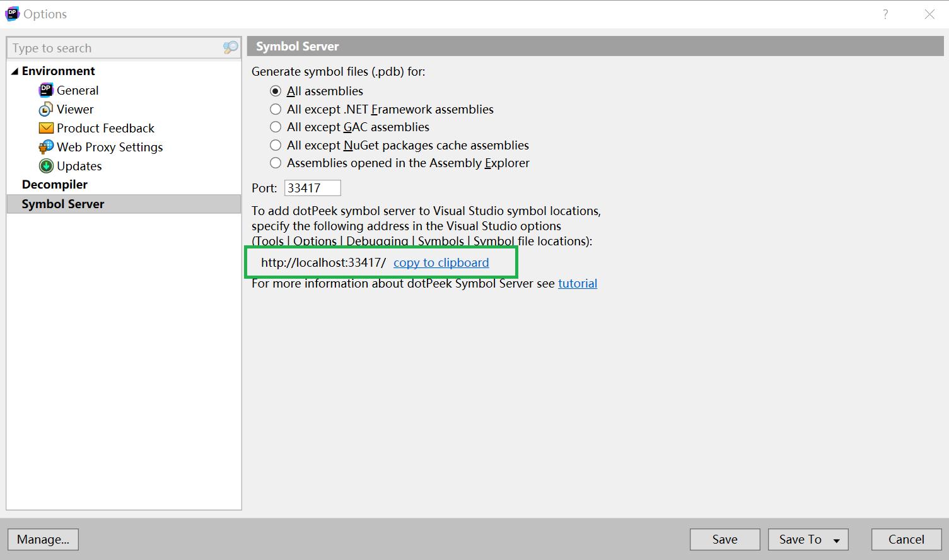
Task: Click the help question mark icon
Action: (885, 14)
